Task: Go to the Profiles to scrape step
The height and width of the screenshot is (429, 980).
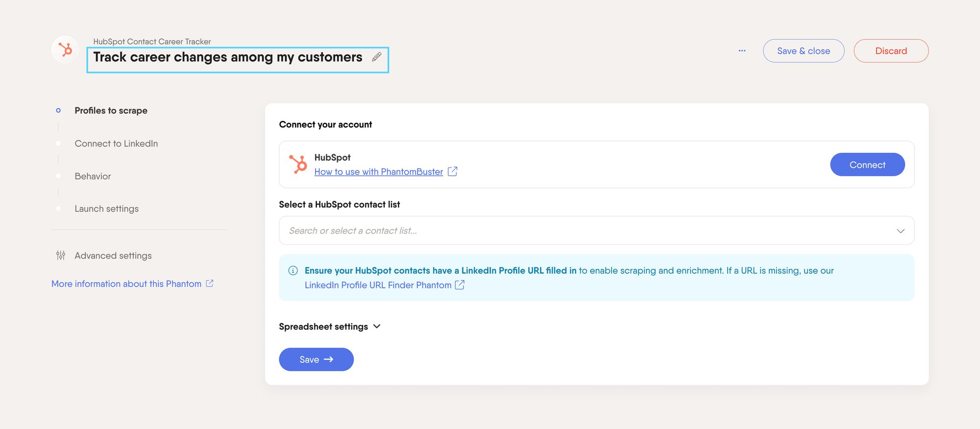Action: (x=111, y=111)
